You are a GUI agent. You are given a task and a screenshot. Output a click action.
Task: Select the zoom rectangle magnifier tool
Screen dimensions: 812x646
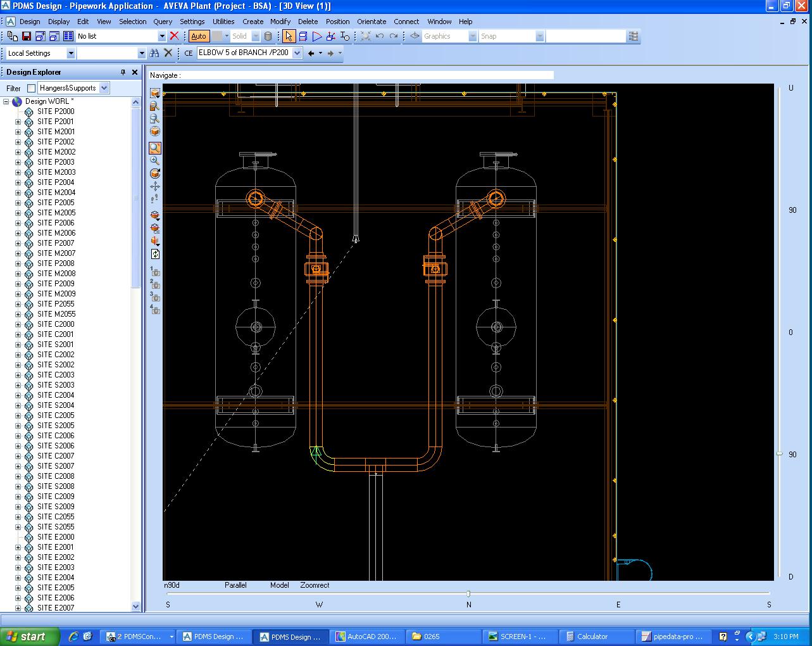point(155,148)
